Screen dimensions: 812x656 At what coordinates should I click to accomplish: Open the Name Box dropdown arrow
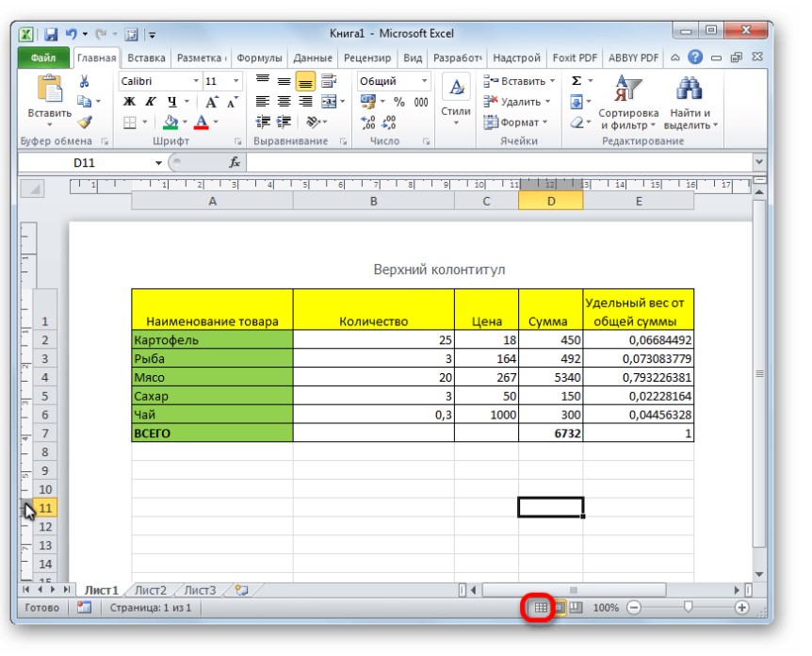coord(158,162)
